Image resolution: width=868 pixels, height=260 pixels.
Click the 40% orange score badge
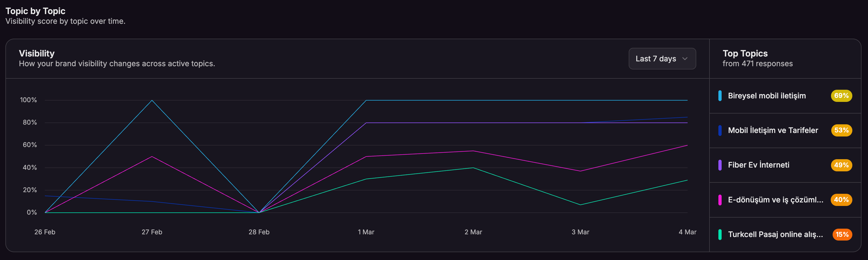click(841, 200)
